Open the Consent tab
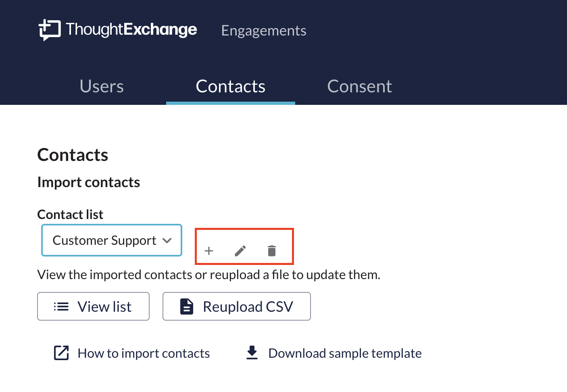The height and width of the screenshot is (392, 567). point(359,86)
